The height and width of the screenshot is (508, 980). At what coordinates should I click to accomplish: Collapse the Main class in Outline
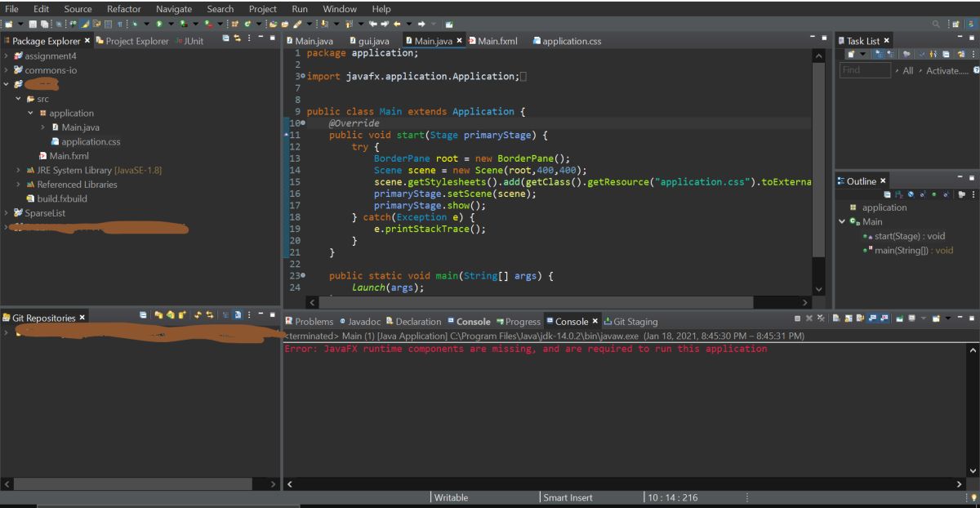point(844,222)
